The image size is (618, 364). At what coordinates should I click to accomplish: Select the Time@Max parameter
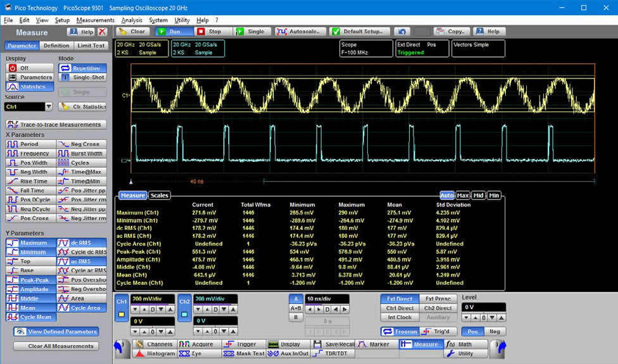(82, 172)
